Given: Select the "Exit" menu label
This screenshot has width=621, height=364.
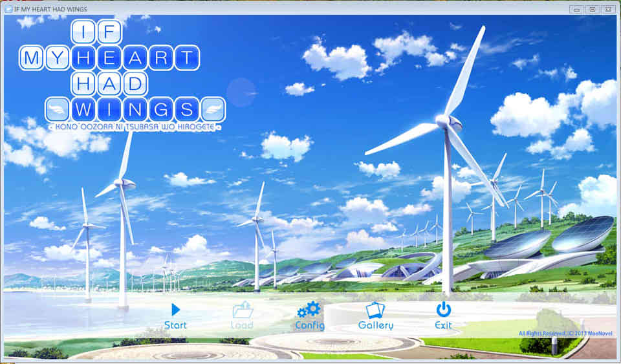Looking at the screenshot, I should 443,325.
